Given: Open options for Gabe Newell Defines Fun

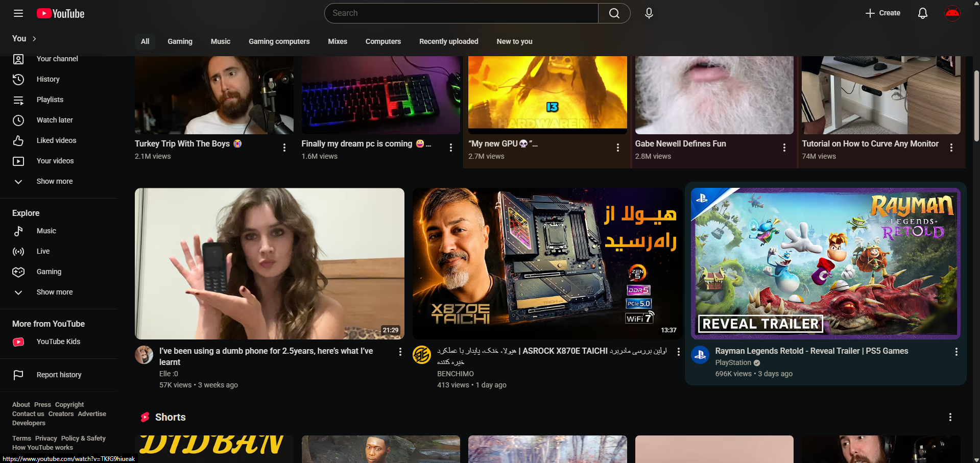Looking at the screenshot, I should [784, 148].
